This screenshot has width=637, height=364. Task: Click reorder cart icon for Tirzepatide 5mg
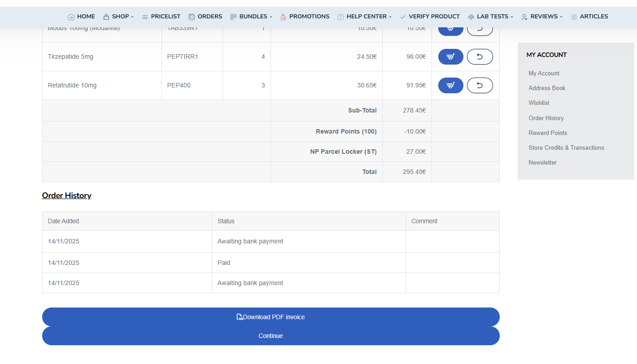tap(450, 57)
